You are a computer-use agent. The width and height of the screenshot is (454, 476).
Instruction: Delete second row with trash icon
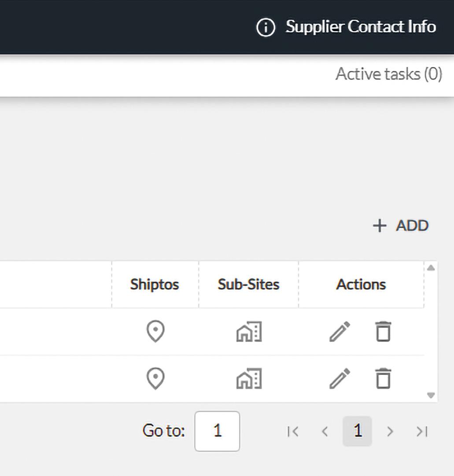pyautogui.click(x=383, y=379)
